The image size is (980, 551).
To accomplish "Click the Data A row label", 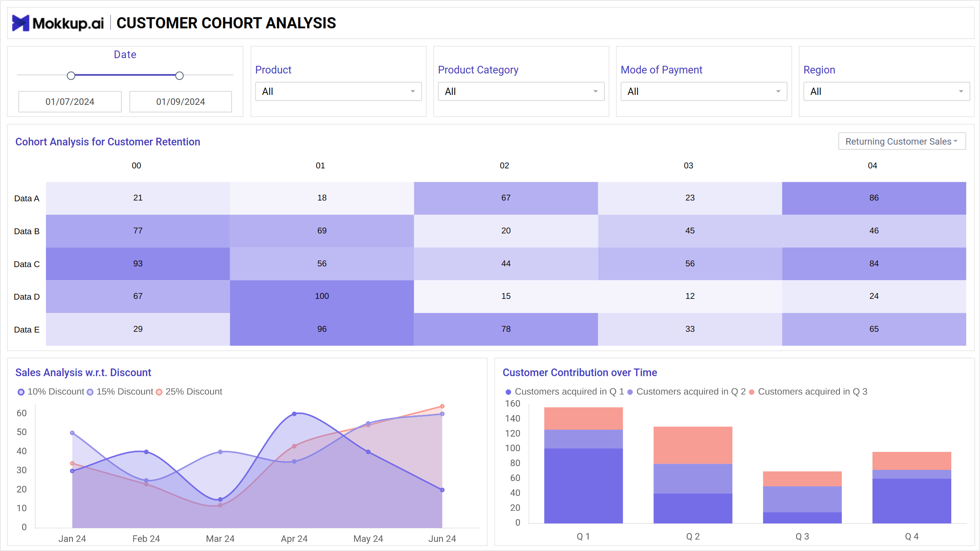I will (27, 198).
